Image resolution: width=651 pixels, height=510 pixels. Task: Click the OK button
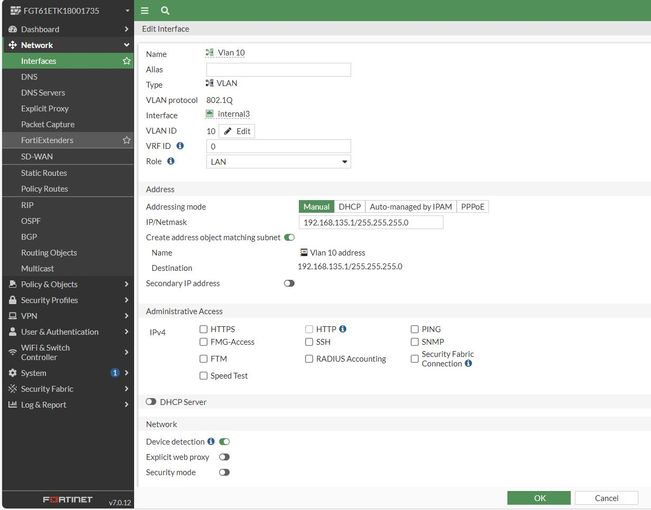pos(539,498)
